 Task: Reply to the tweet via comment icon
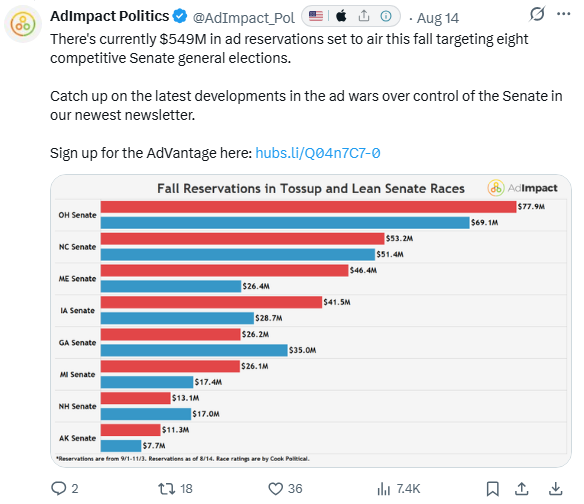tap(58, 488)
